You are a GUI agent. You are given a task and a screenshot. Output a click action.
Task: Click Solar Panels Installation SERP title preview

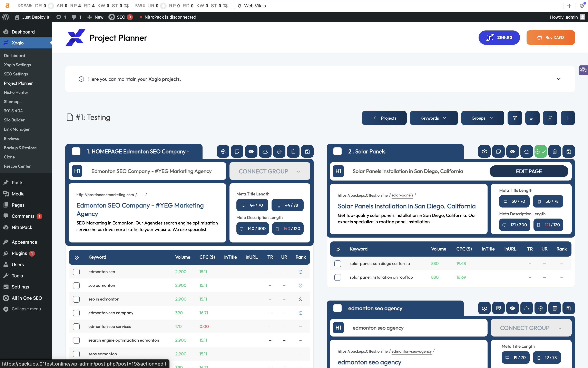406,206
